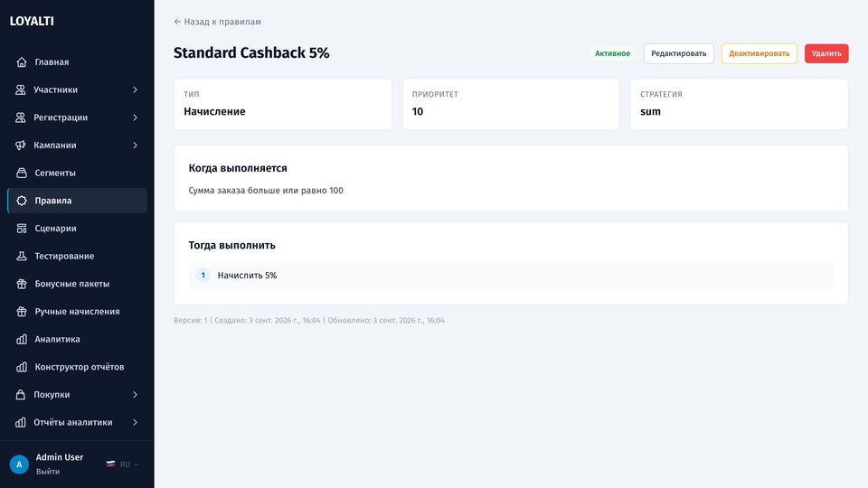Screen dimensions: 868x488
Task: Click the Деактивировать button
Action: tap(759, 53)
